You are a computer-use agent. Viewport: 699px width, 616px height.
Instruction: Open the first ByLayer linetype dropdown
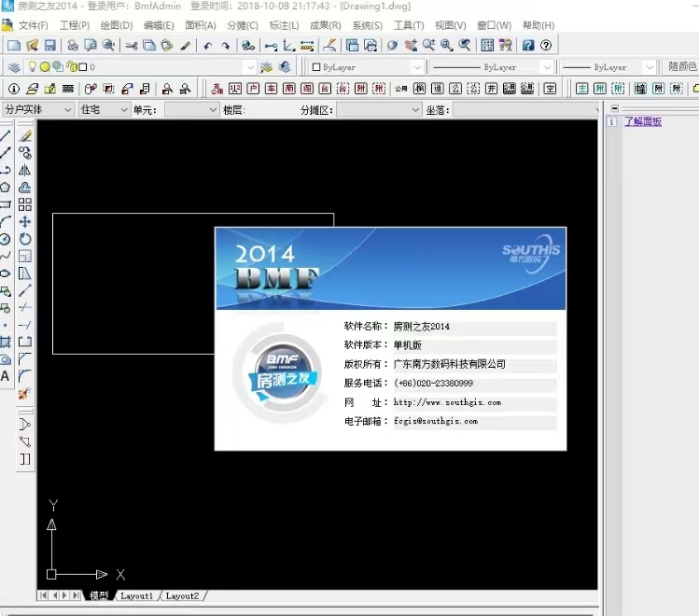547,67
